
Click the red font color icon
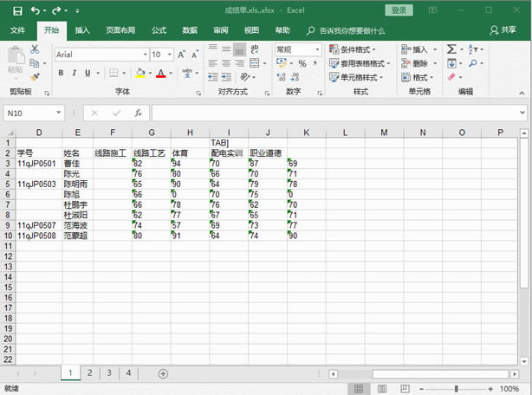coord(159,74)
